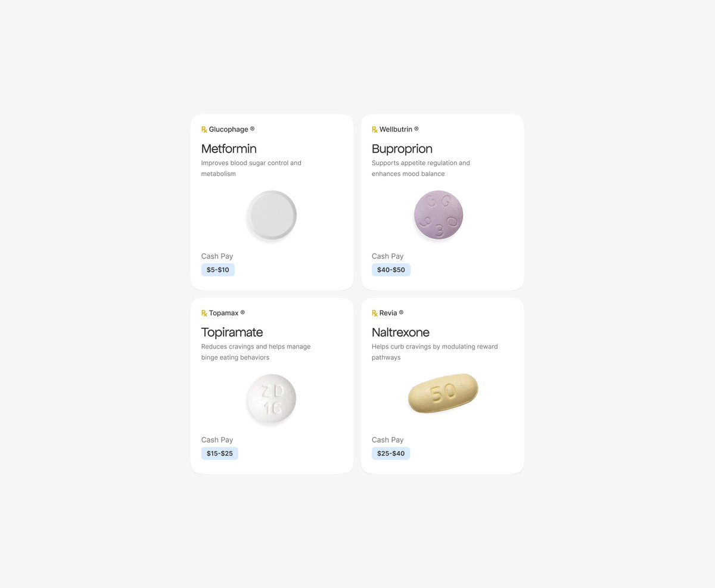This screenshot has width=715, height=588.
Task: Open the Naltrexone heading
Action: [x=400, y=332]
